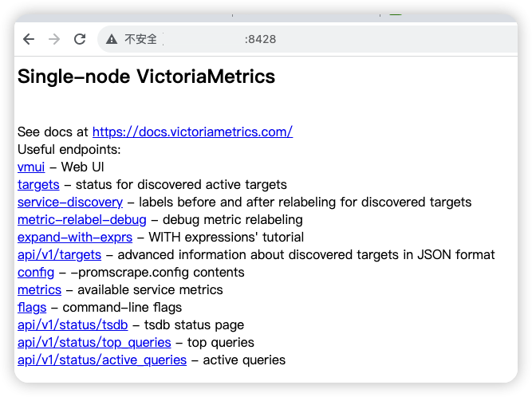532x397 pixels.
Task: Click the '不安全' label in address bar
Action: (x=140, y=39)
